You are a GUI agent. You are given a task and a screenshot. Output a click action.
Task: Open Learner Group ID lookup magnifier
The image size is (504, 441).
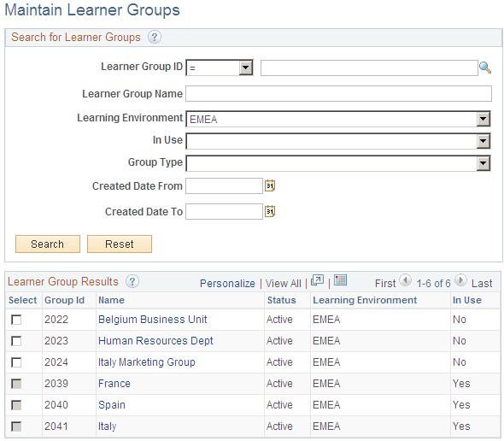point(485,68)
